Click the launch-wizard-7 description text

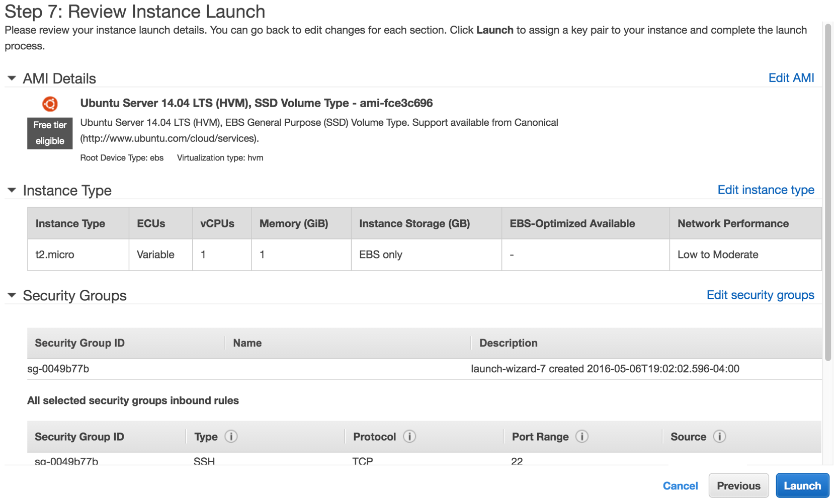click(x=605, y=369)
